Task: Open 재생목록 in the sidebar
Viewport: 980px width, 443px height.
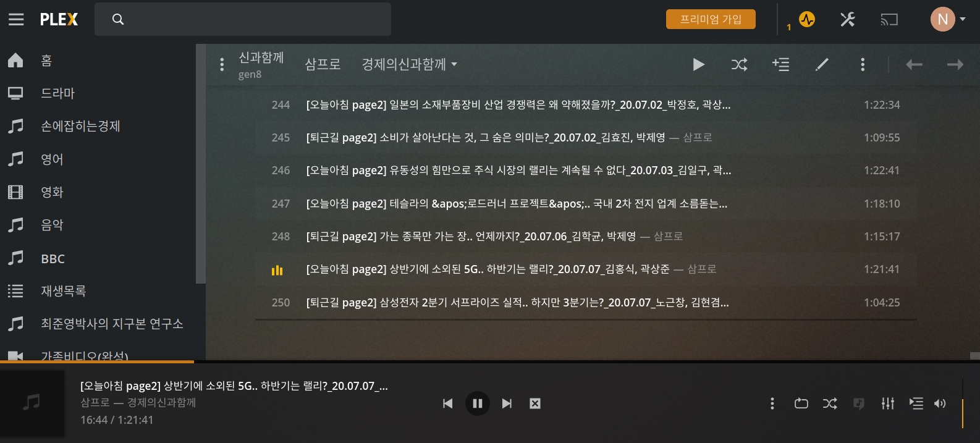Action: click(63, 290)
